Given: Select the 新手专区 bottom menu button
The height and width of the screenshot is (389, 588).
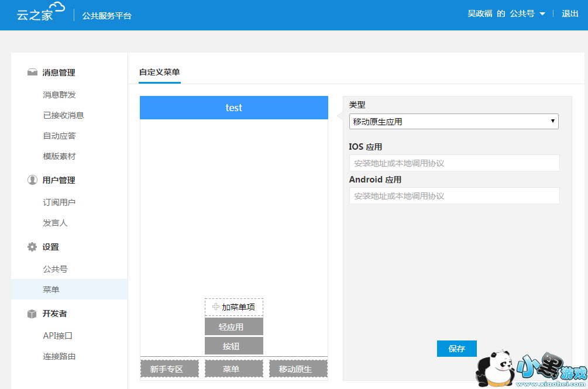Looking at the screenshot, I should tap(170, 369).
